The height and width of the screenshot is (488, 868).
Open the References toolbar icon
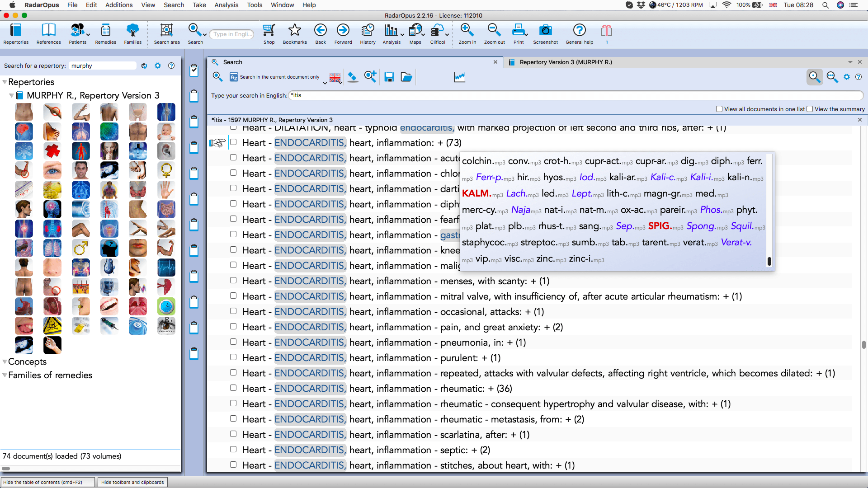tap(48, 34)
